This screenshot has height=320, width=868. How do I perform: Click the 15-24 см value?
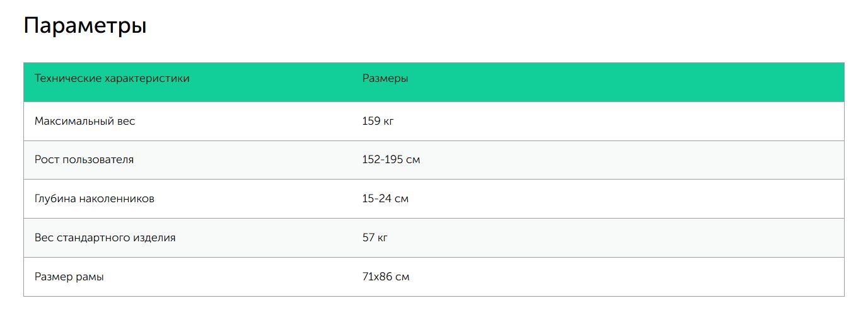tap(386, 199)
